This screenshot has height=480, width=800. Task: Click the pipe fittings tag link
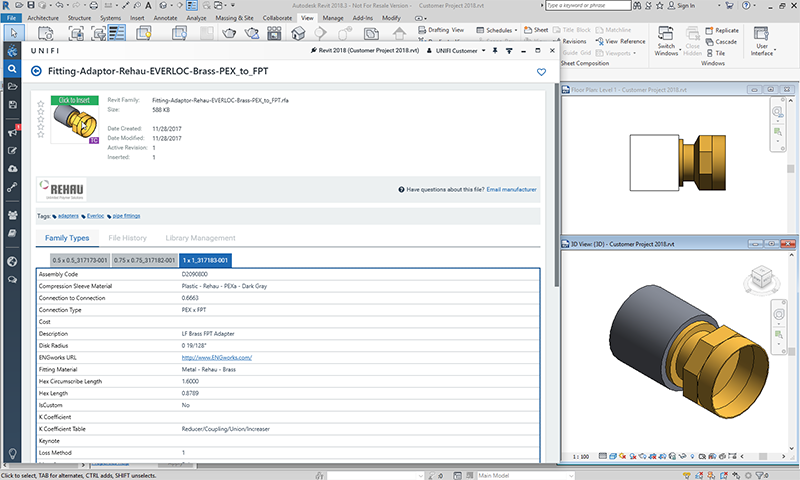[126, 216]
